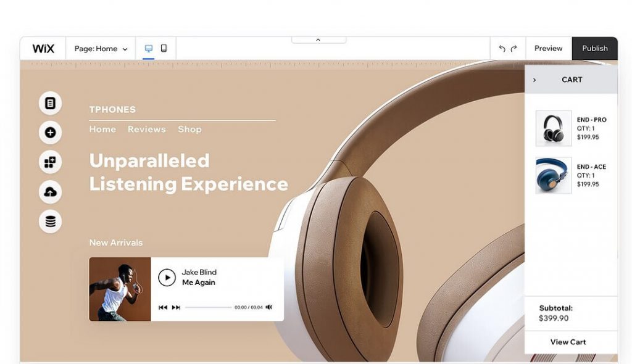Click the runner album cover image

click(x=120, y=289)
